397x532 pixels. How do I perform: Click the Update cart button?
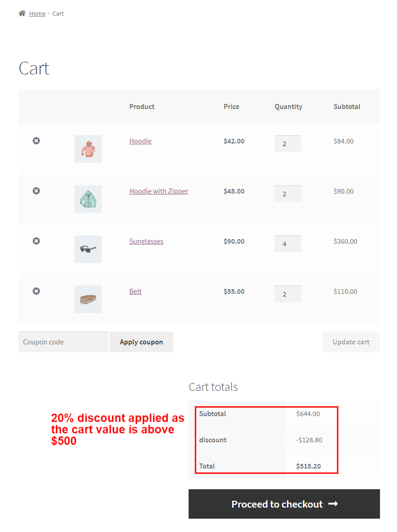pos(351,342)
